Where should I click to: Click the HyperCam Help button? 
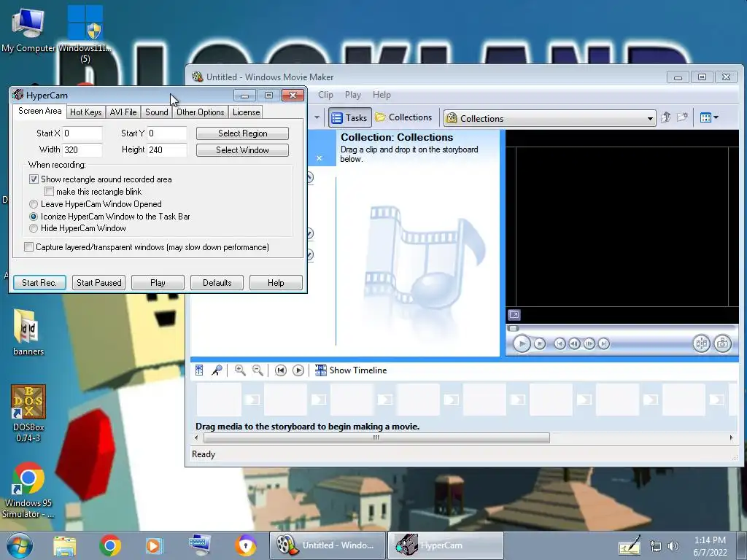click(276, 282)
